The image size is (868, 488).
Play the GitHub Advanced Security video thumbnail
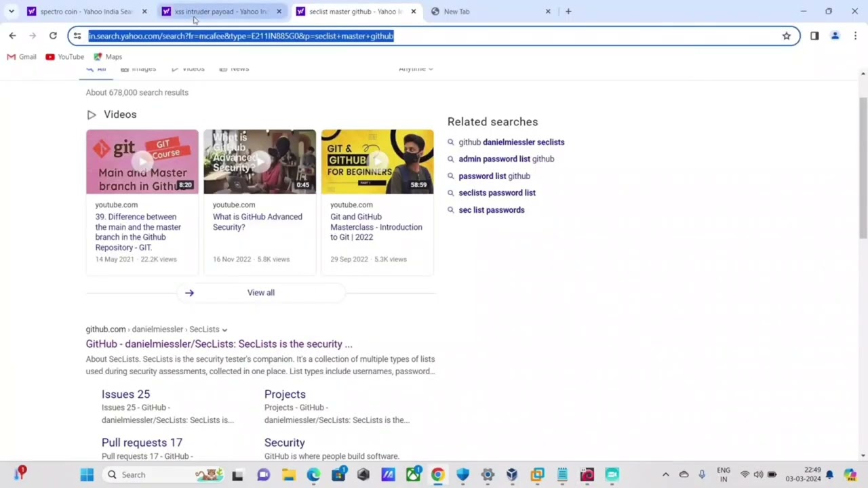point(260,162)
